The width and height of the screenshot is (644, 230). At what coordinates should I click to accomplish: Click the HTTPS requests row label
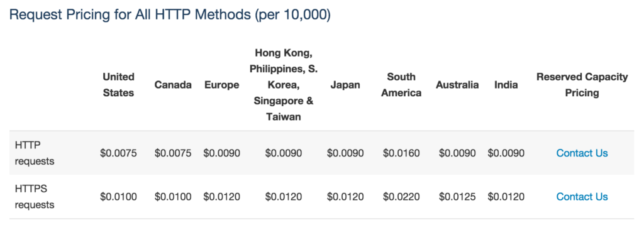[35, 197]
